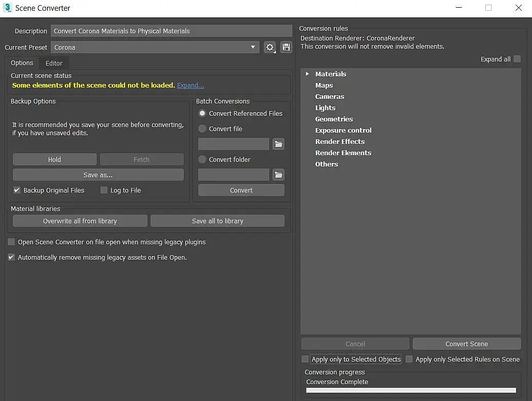532x401 pixels.
Task: Click the Convert Scene button
Action: [467, 344]
